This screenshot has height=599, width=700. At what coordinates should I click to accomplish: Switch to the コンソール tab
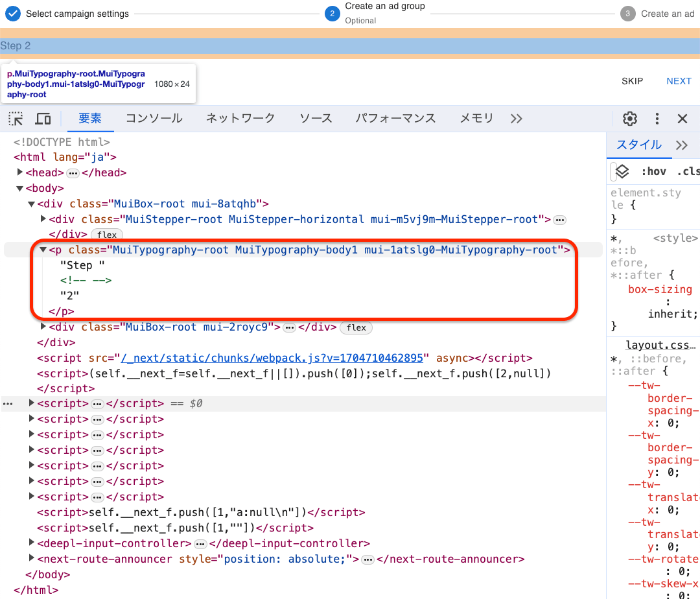pyautogui.click(x=154, y=118)
